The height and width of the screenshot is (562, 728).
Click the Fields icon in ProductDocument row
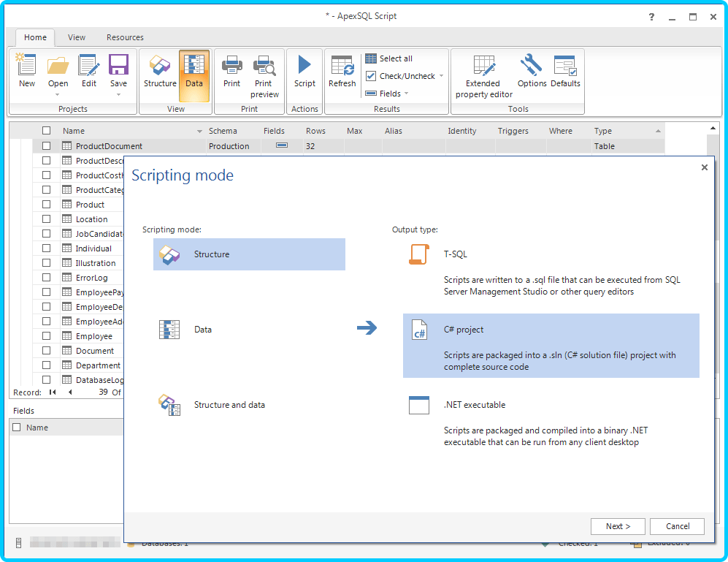point(281,145)
